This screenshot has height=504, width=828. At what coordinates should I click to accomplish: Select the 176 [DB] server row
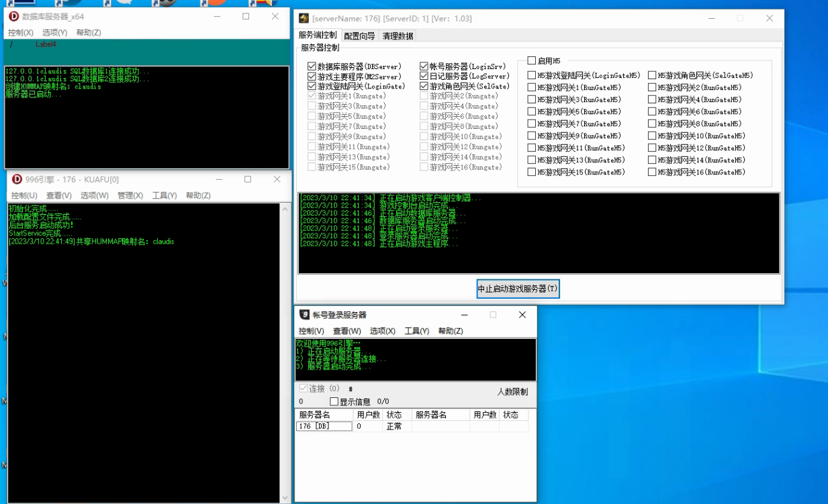[324, 426]
